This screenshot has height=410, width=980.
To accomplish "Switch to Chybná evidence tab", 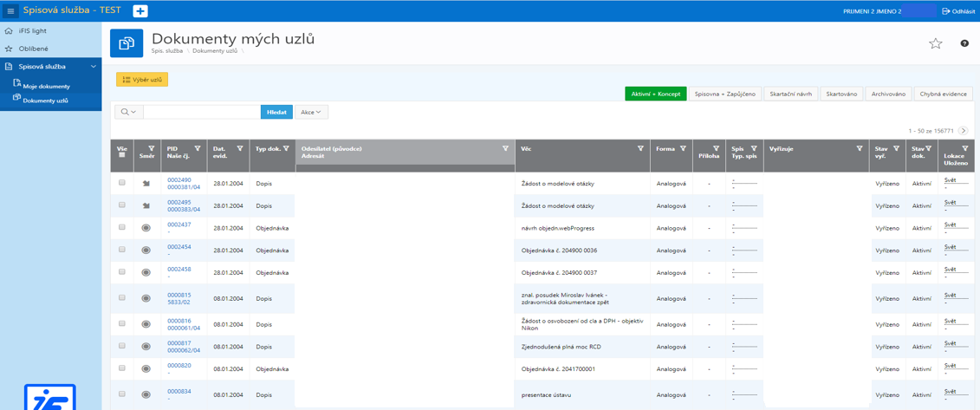I will [943, 94].
